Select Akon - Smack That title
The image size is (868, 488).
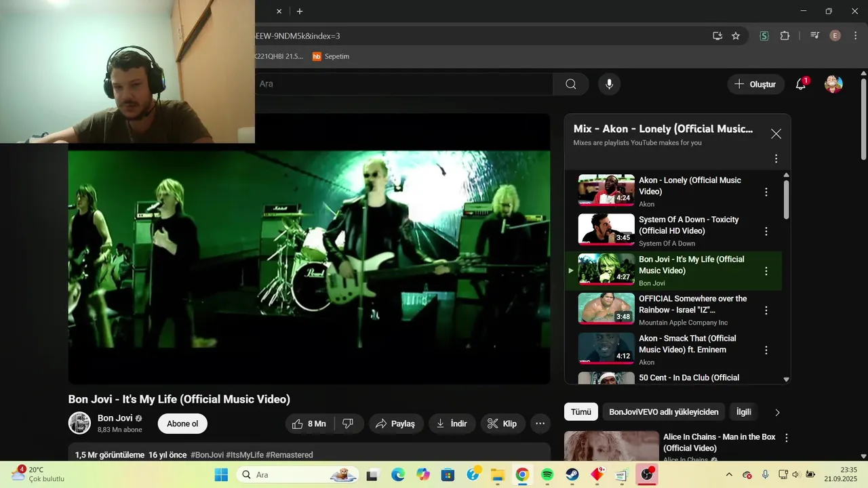(687, 344)
